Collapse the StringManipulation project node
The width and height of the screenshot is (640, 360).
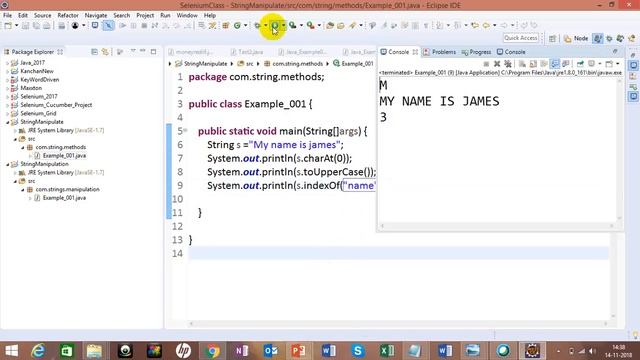click(7, 164)
